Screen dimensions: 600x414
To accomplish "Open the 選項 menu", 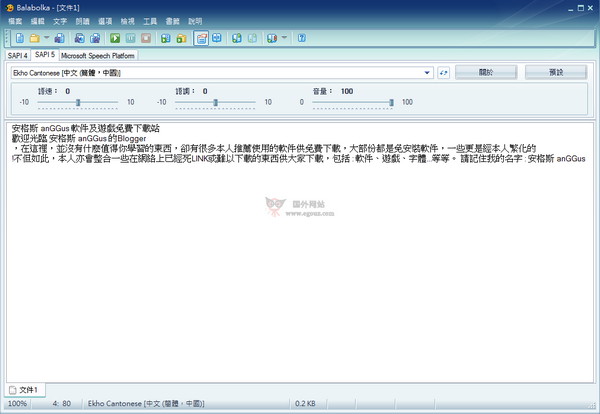I will [x=105, y=21].
